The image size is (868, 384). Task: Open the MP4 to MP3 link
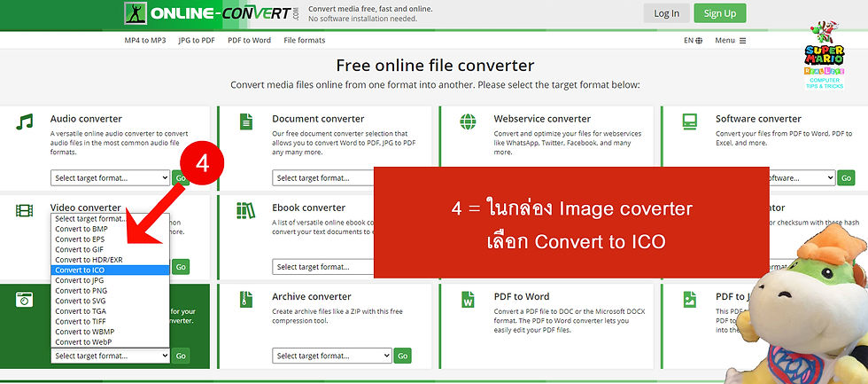point(145,41)
